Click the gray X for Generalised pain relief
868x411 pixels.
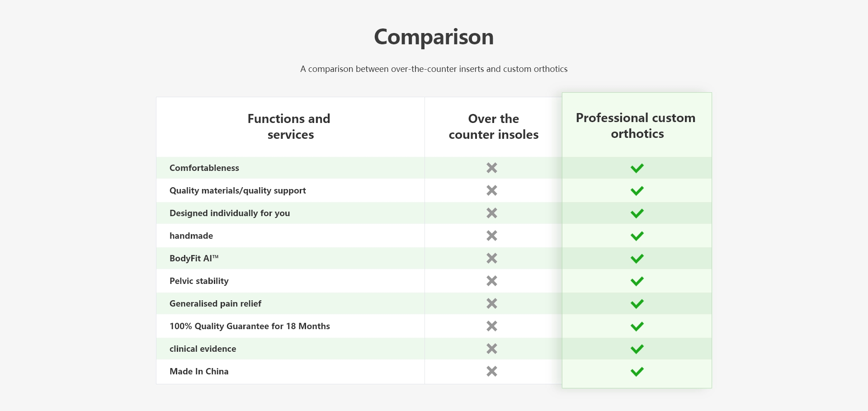[x=492, y=303]
